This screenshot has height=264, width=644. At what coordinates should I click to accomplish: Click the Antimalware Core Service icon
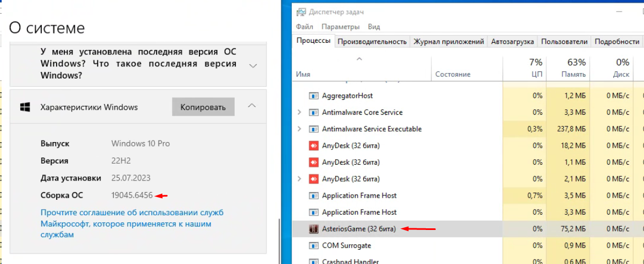pyautogui.click(x=314, y=113)
